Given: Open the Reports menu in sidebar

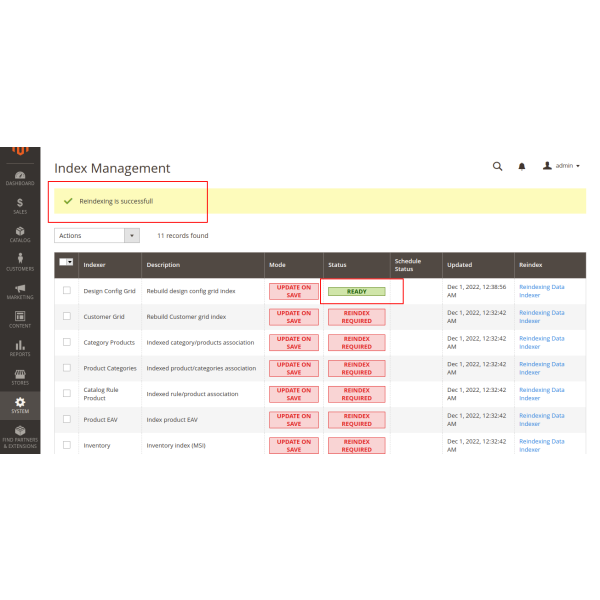Looking at the screenshot, I should (x=20, y=348).
